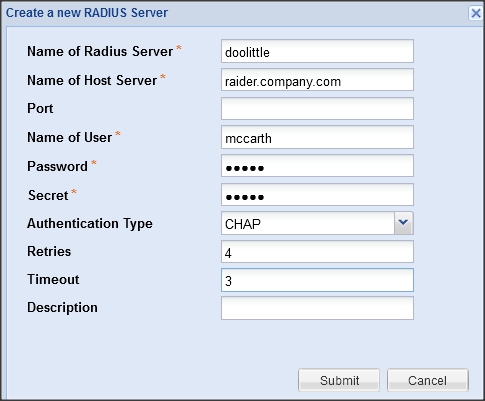Cancel the RADIUS server creation
This screenshot has height=401, width=485.
[428, 380]
